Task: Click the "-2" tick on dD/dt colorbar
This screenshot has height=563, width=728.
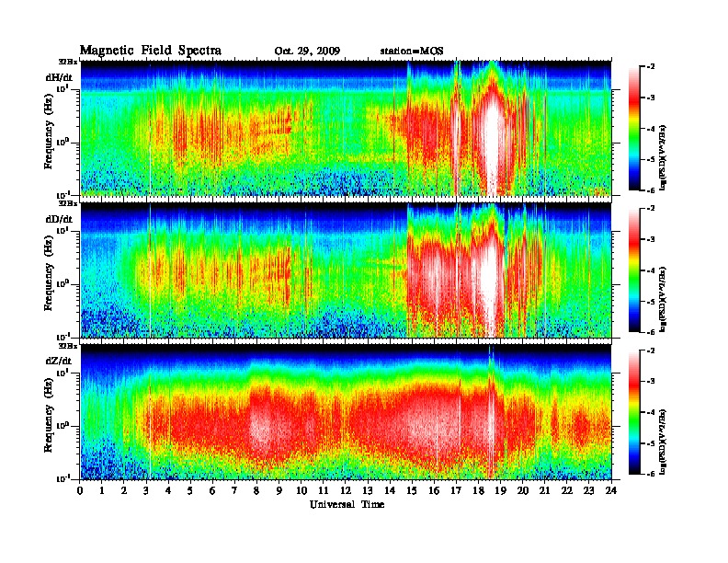Action: tap(652, 209)
